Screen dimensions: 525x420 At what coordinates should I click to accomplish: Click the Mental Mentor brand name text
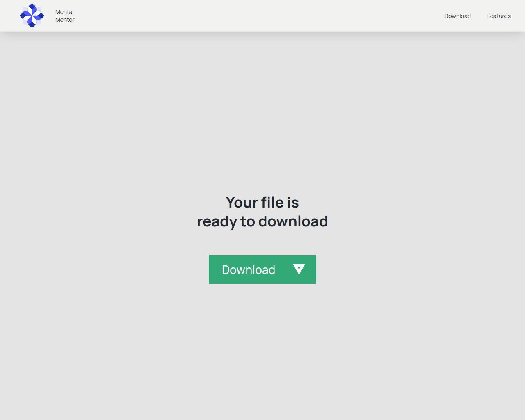65,16
